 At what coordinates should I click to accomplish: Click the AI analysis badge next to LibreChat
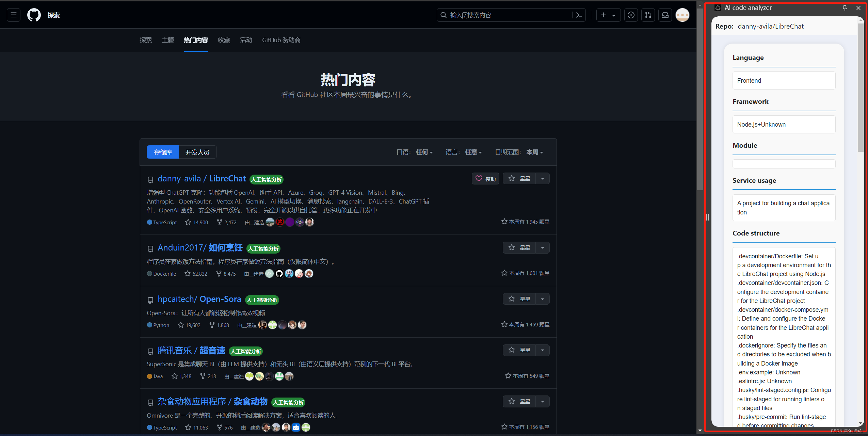pos(267,179)
